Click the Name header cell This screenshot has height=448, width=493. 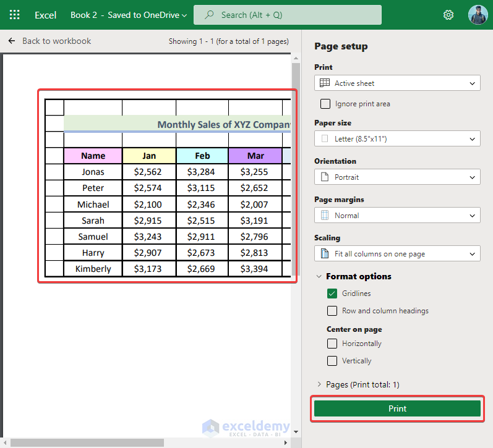pyautogui.click(x=93, y=156)
